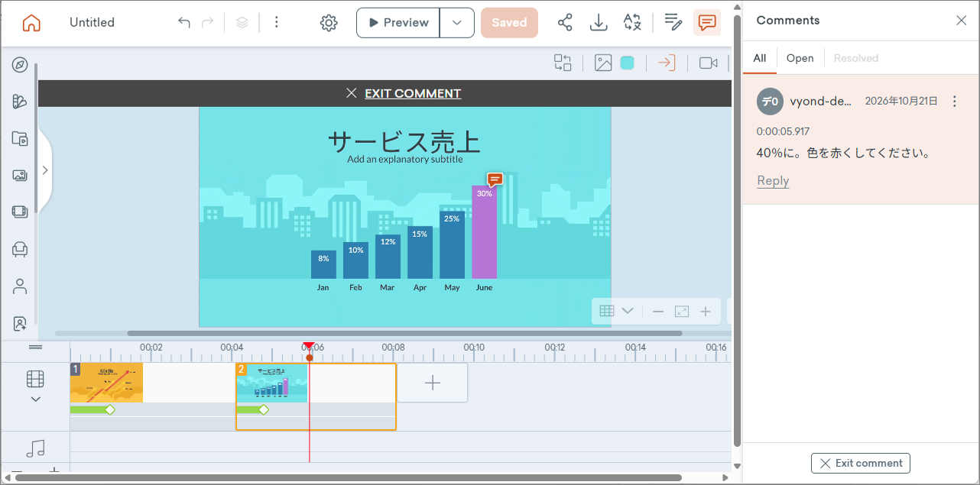Screen dimensions: 980x485
Task: Add a new scene with plus
Action: [x=433, y=383]
